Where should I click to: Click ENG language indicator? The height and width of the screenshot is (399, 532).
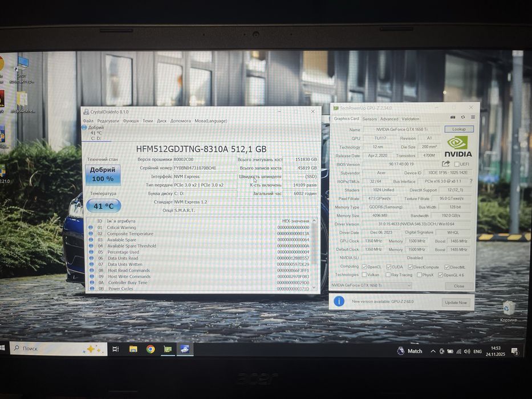477,352
